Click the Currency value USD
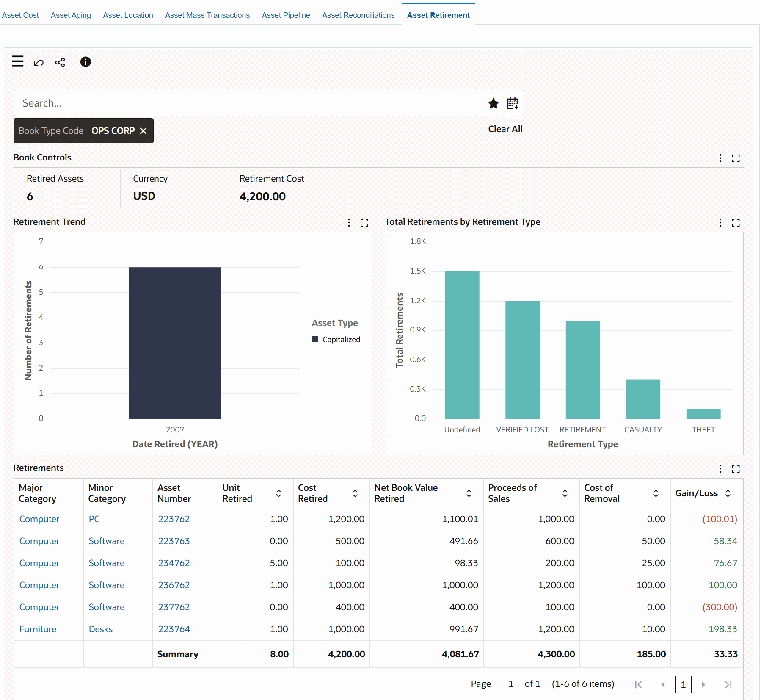761x700 pixels. coord(144,196)
